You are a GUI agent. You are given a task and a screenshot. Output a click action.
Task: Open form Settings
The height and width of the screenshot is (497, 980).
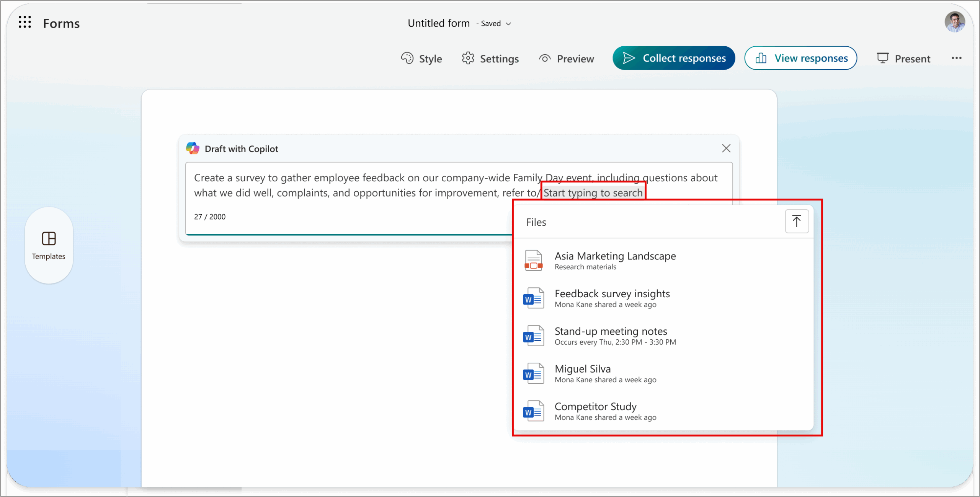pyautogui.click(x=490, y=59)
